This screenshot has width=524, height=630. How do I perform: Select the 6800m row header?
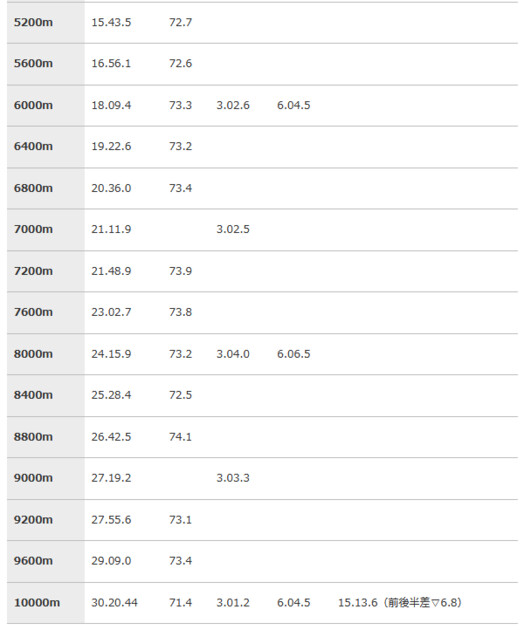click(x=45, y=188)
